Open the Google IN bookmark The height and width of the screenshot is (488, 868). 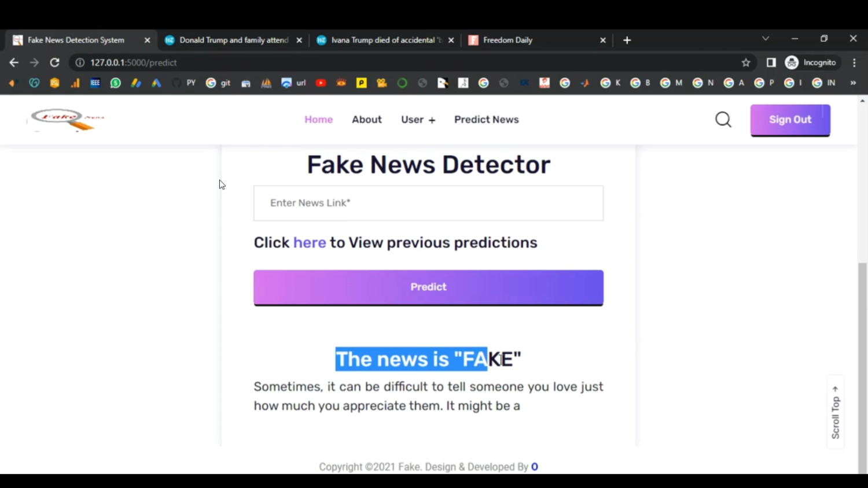[x=825, y=83]
